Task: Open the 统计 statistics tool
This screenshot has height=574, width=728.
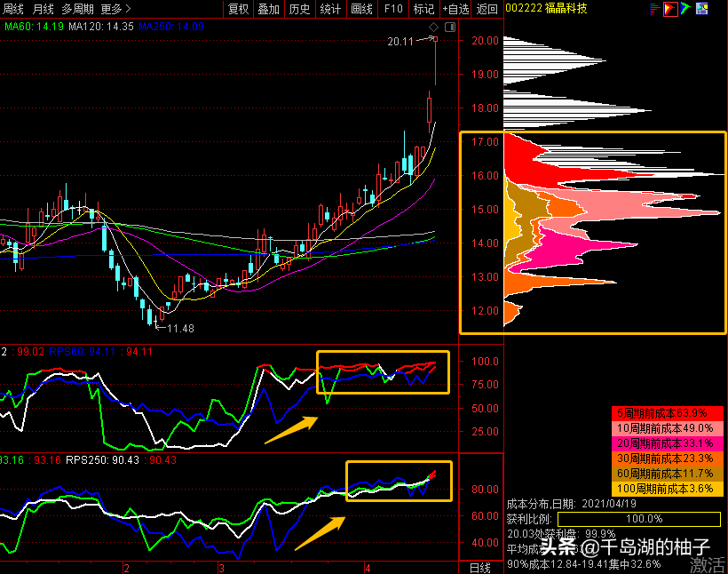Action: tap(330, 10)
